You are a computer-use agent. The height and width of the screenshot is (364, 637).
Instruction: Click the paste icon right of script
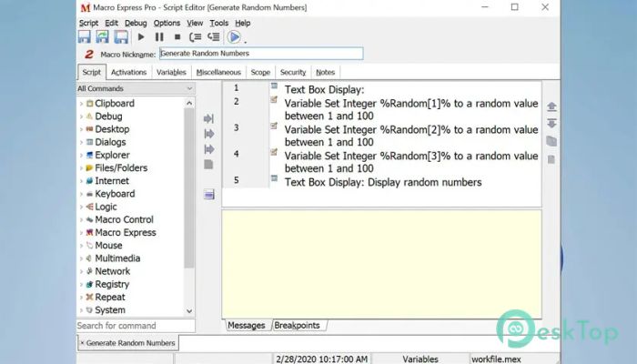(551, 159)
